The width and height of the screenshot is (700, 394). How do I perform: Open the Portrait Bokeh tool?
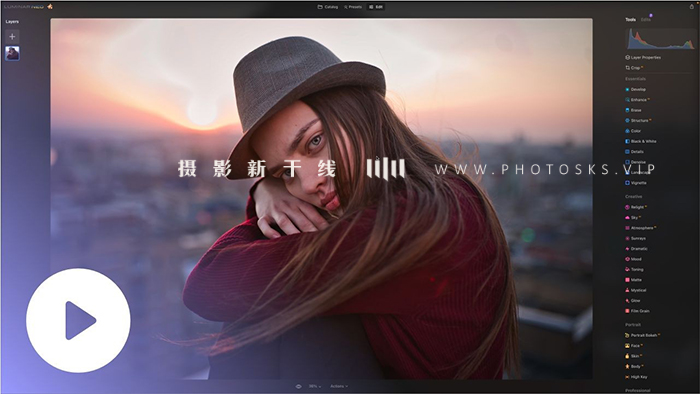tap(642, 335)
